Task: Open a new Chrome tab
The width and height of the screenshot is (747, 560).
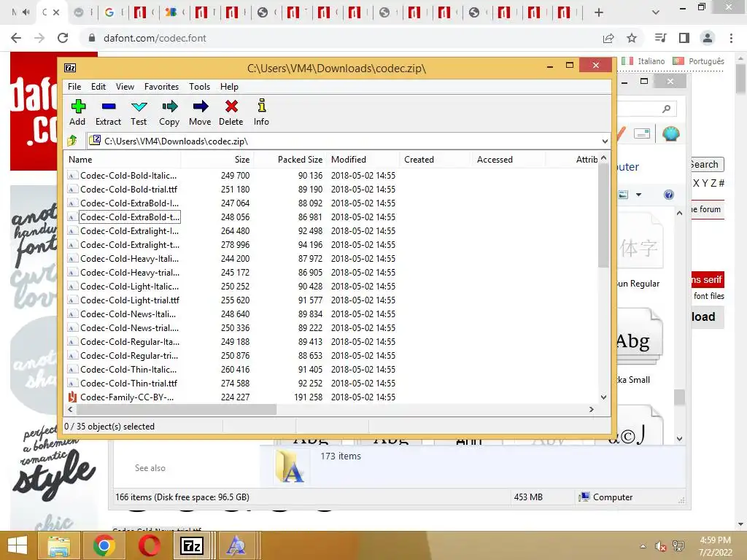Action: point(599,12)
